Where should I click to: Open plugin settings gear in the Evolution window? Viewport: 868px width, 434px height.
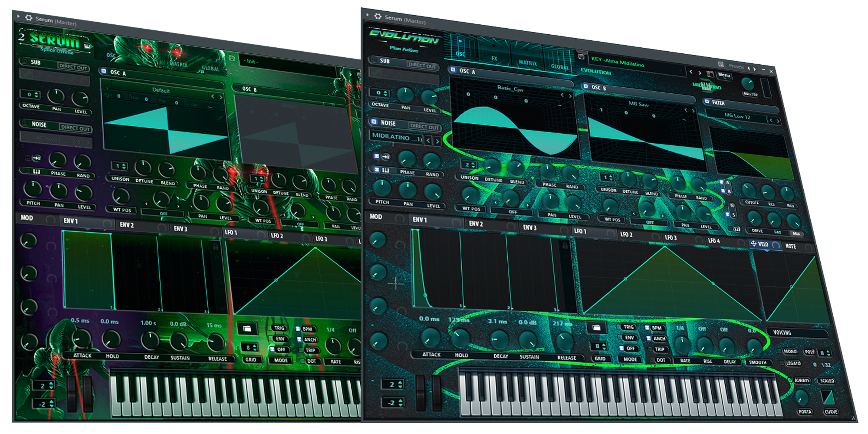pyautogui.click(x=378, y=16)
